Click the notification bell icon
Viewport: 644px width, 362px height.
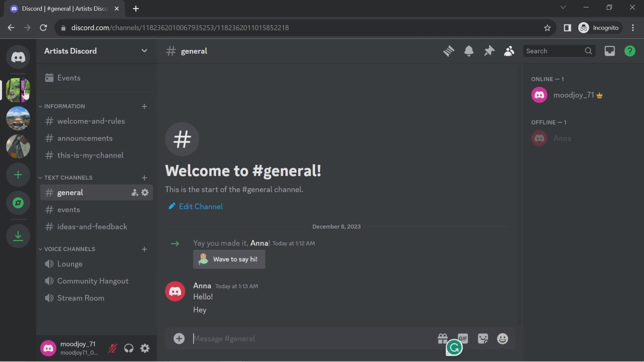(468, 50)
